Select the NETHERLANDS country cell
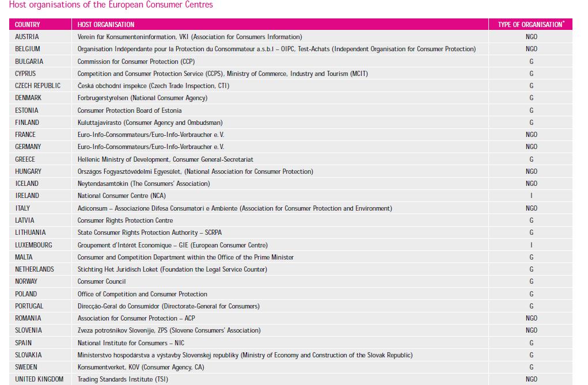 [x=40, y=269]
